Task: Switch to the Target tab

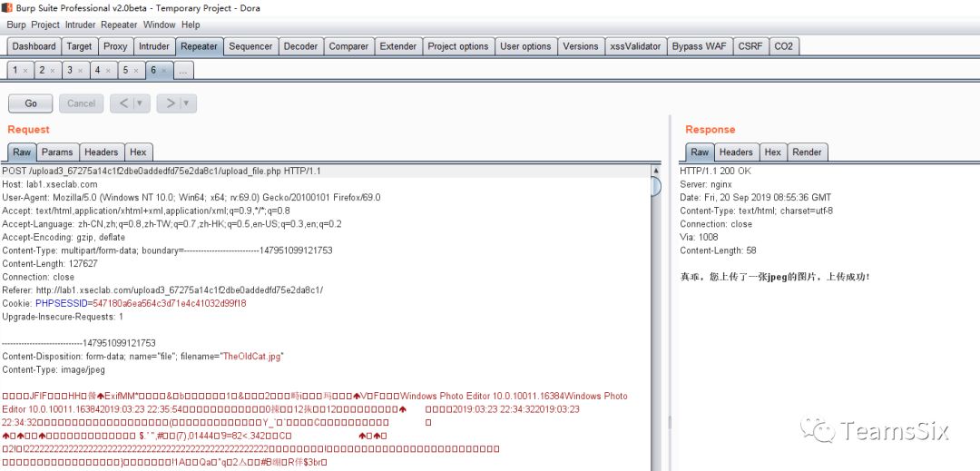Action: 79,46
